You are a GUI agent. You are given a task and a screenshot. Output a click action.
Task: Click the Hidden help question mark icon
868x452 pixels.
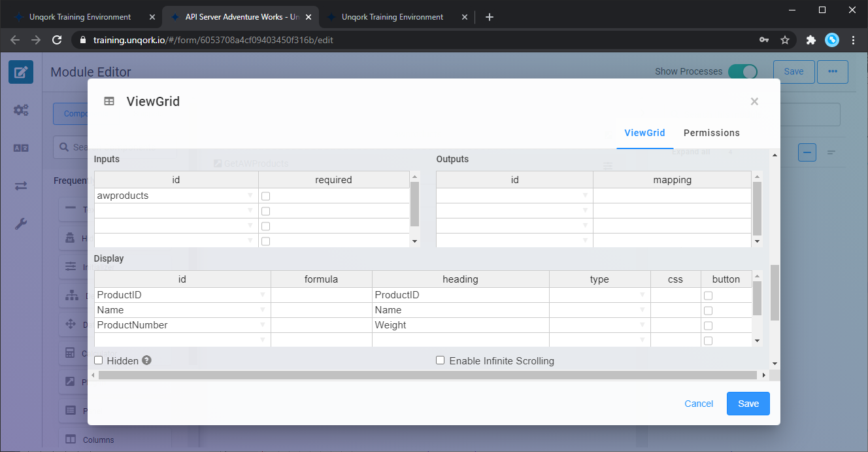coord(147,360)
